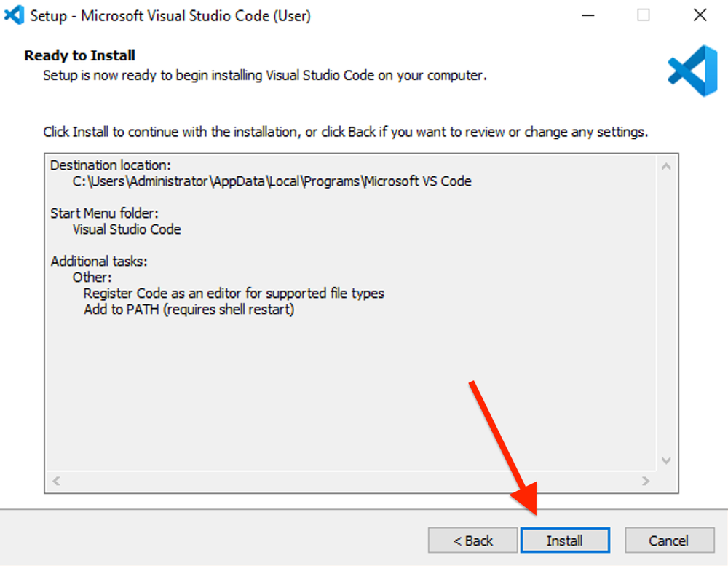
Task: Click the scrollbar up arrow
Action: [x=666, y=165]
